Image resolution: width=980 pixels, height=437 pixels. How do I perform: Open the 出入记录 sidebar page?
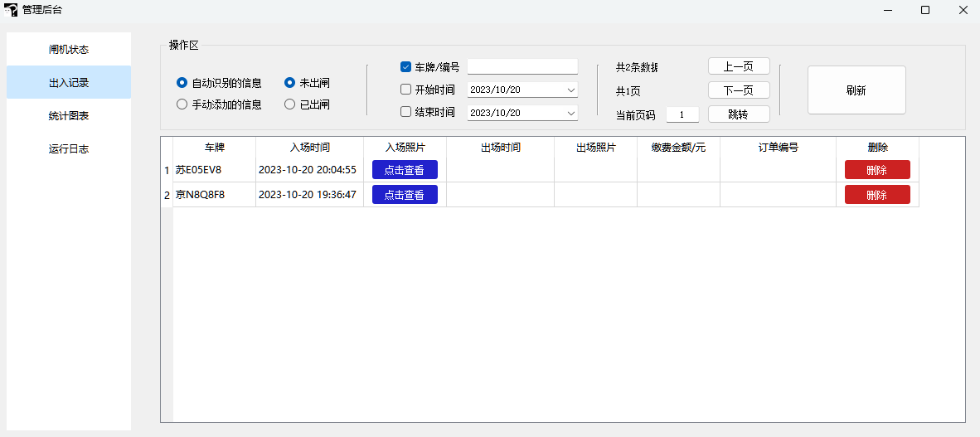69,83
